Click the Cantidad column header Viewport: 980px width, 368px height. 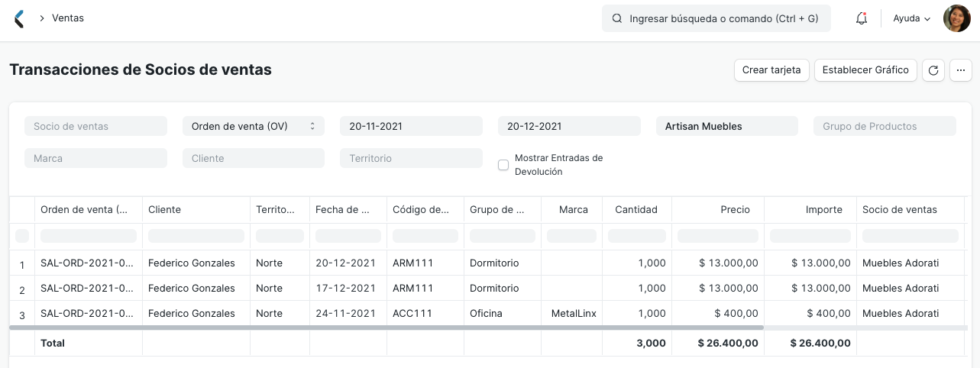[636, 209]
